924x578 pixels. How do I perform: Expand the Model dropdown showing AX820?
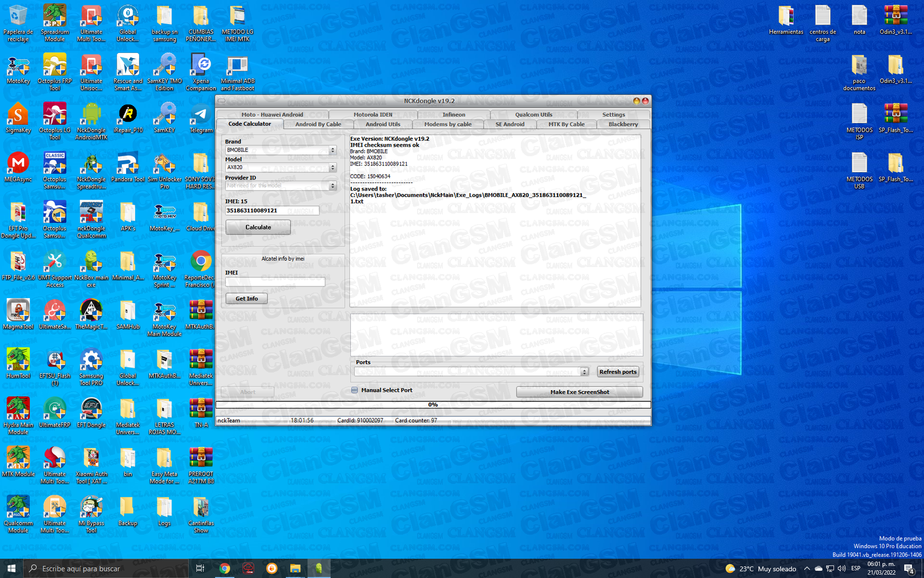pos(332,168)
